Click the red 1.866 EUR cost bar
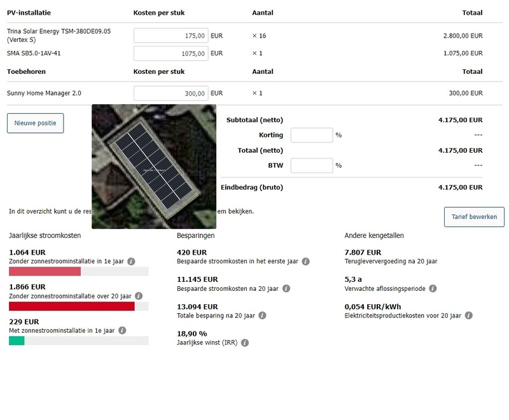This screenshot has height=420, width=509. 71,306
